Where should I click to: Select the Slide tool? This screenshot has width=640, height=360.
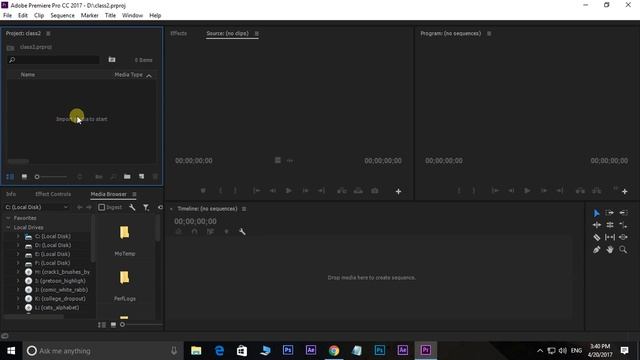[623, 237]
